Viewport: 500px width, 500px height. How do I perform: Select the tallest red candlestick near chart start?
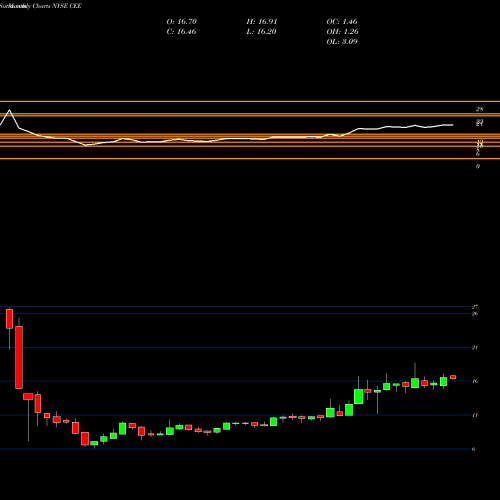[x=19, y=357]
